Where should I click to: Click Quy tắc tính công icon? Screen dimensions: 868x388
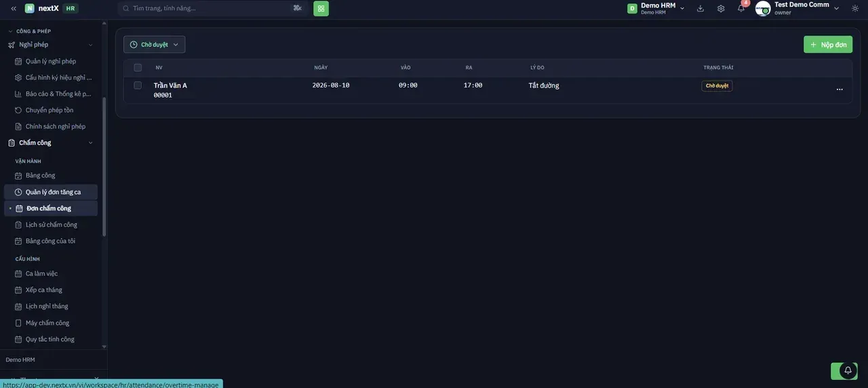click(18, 339)
